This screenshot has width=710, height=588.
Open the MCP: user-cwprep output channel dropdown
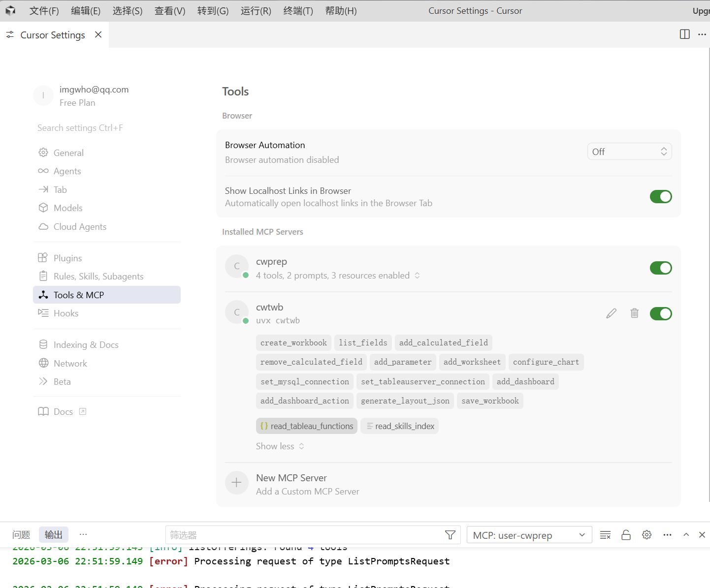(529, 535)
